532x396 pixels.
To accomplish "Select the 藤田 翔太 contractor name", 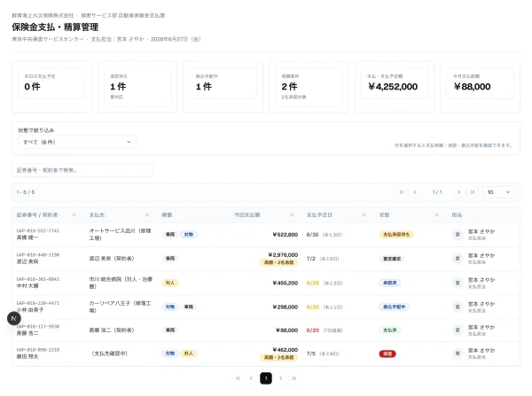I will click(x=27, y=357).
